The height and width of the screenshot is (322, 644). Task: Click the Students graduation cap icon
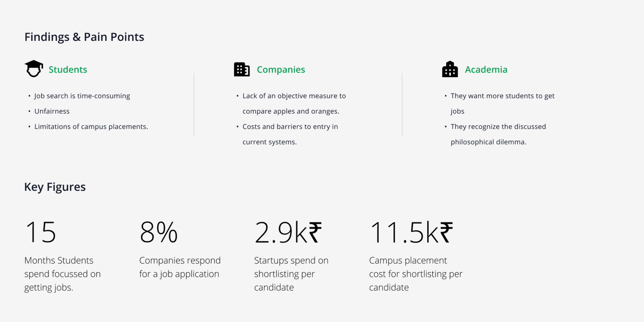(34, 69)
